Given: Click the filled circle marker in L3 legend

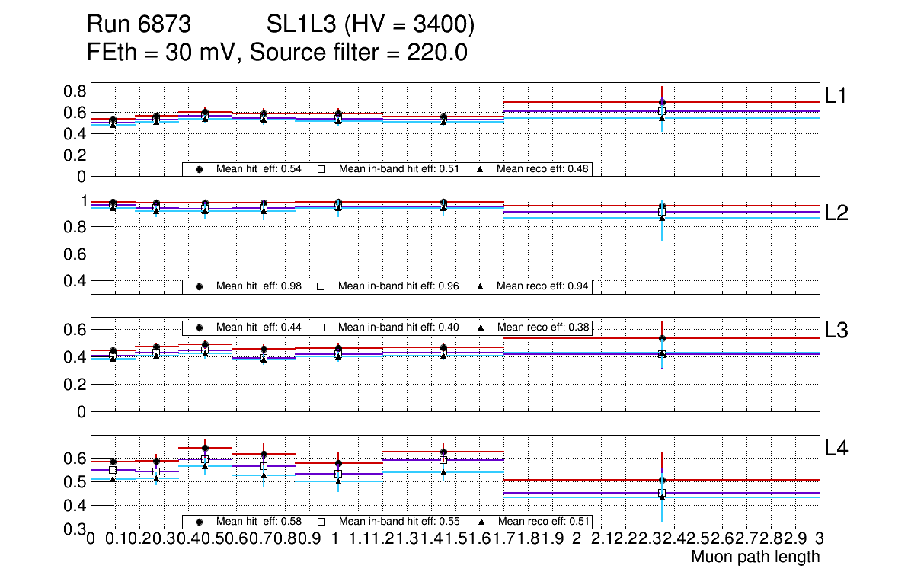Looking at the screenshot, I should tap(200, 327).
